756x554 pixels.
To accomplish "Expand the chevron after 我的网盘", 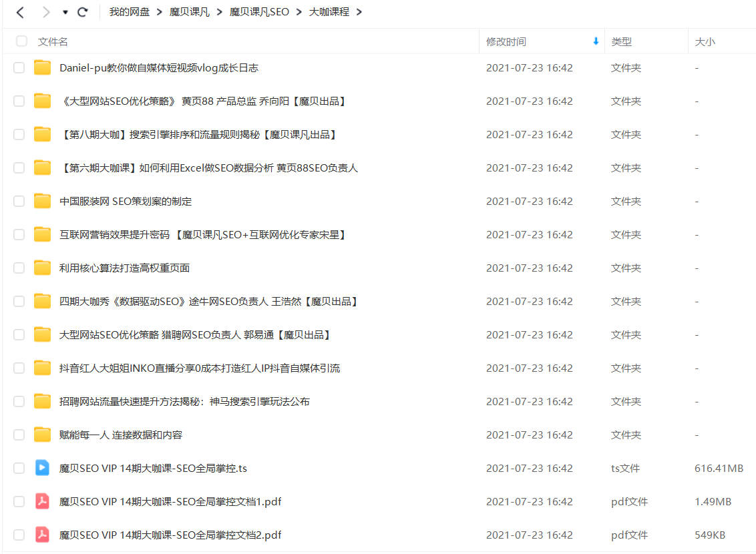I will click(159, 12).
